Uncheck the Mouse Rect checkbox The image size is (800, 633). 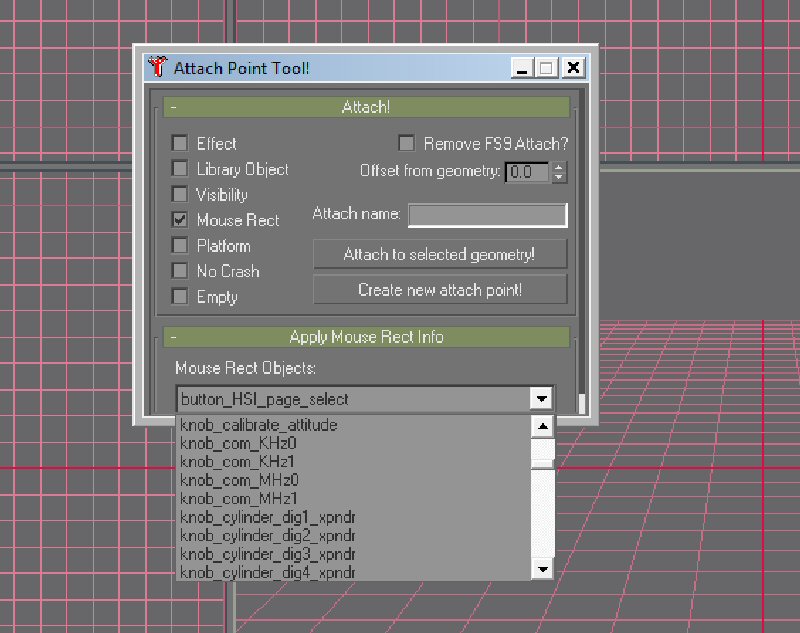pos(180,220)
